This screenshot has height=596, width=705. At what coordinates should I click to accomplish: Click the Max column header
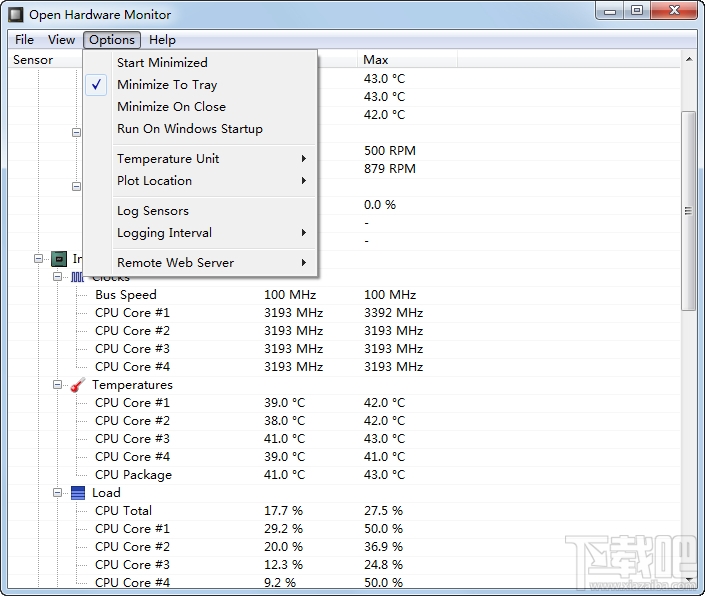coord(408,60)
